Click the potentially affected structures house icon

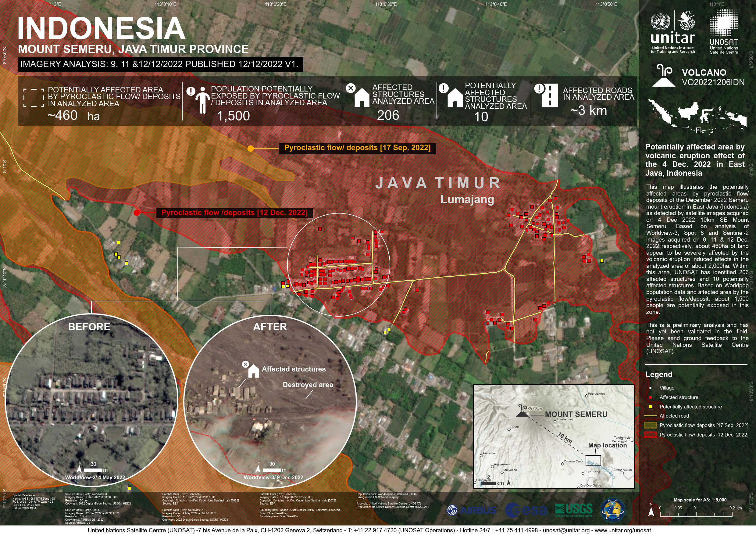[455, 98]
